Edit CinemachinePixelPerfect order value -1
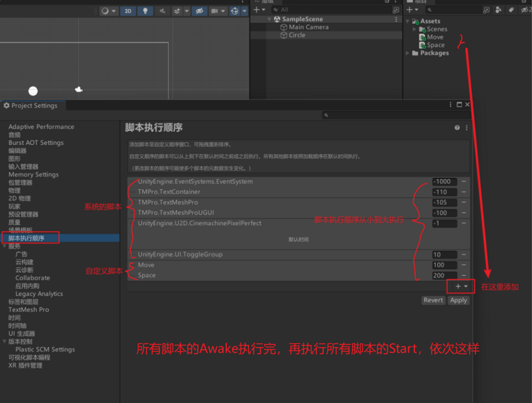Screen dimensions: 532x403 (445, 224)
